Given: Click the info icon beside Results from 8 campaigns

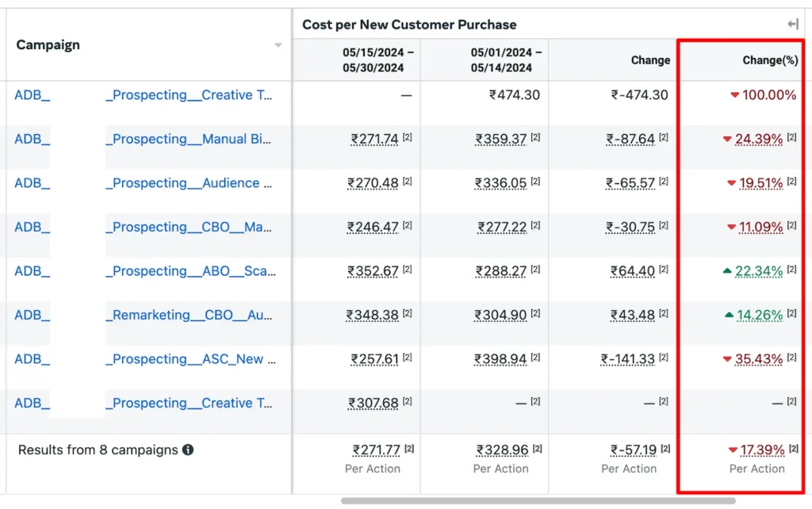Looking at the screenshot, I should (188, 450).
